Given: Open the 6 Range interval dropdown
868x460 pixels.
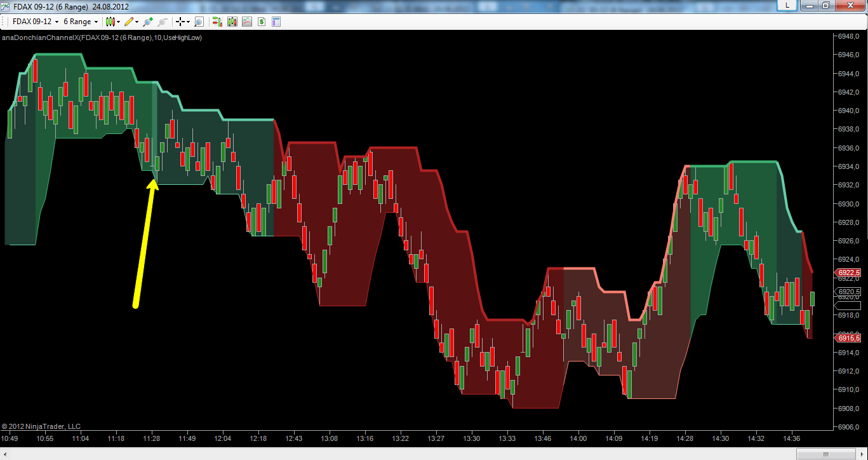Looking at the screenshot, I should [x=81, y=22].
